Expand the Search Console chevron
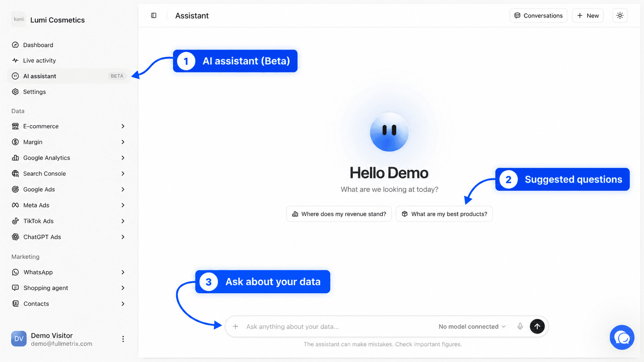Viewport: 644px width, 362px height. [123, 173]
